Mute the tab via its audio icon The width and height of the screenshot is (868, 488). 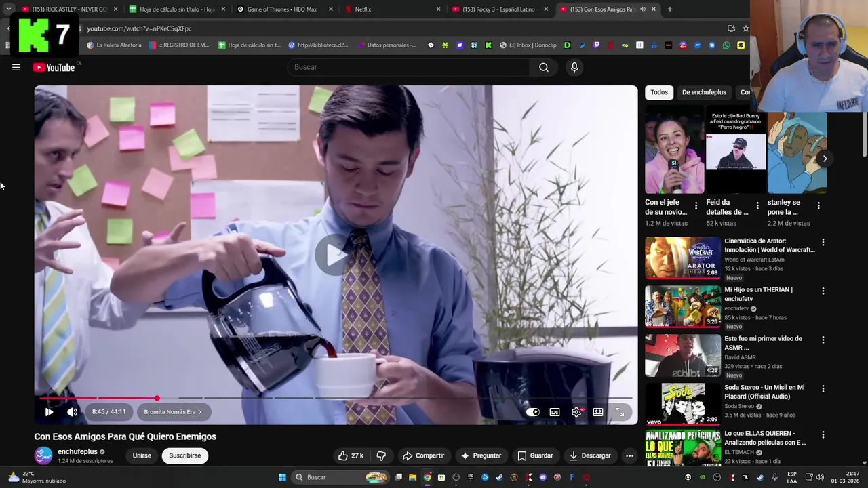(x=643, y=9)
